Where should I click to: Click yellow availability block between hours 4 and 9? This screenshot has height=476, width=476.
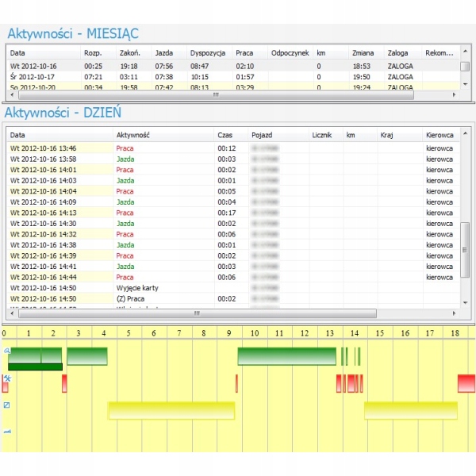pos(171,410)
